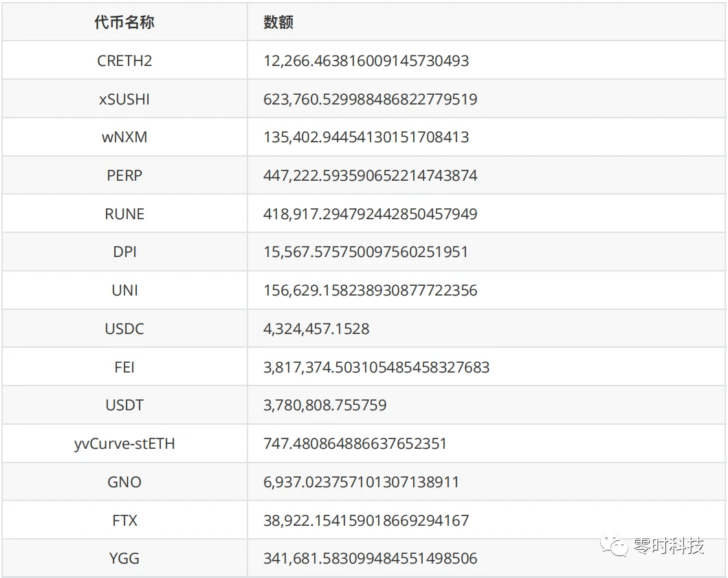This screenshot has height=578, width=728.
Task: Click the 零时科技 watermark text
Action: (668, 546)
